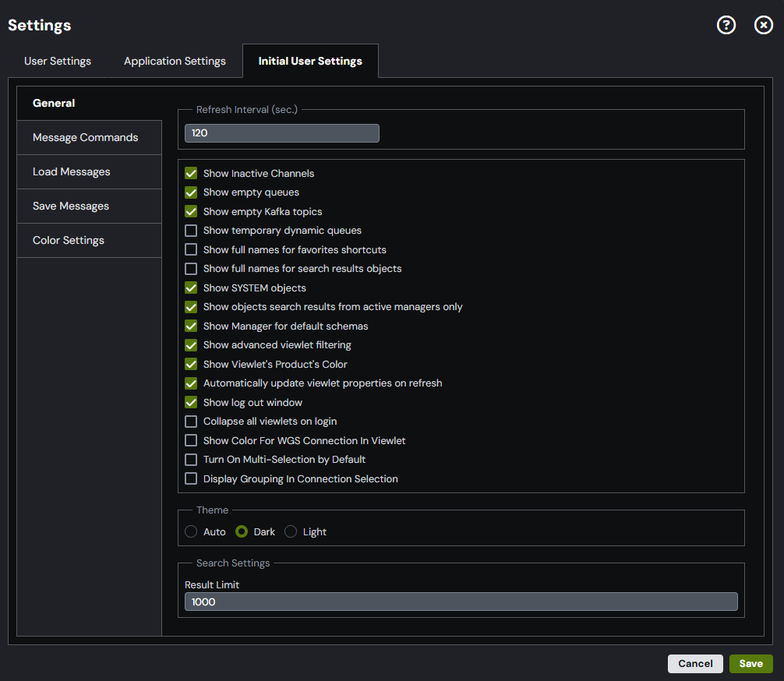Viewport: 784px width, 681px height.
Task: Open the Color Settings section
Action: click(x=90, y=241)
